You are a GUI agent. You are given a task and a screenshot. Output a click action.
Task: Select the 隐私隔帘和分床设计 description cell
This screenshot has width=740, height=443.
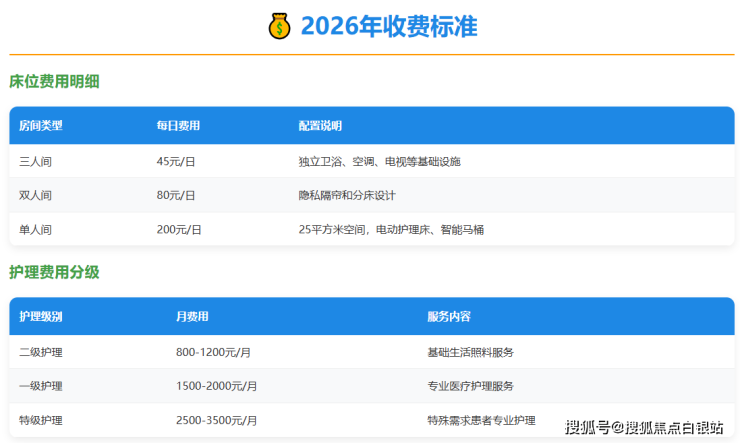353,195
